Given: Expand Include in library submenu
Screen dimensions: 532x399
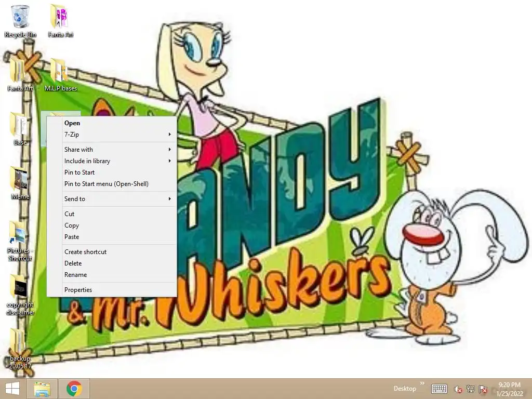Looking at the screenshot, I should pyautogui.click(x=112, y=161).
